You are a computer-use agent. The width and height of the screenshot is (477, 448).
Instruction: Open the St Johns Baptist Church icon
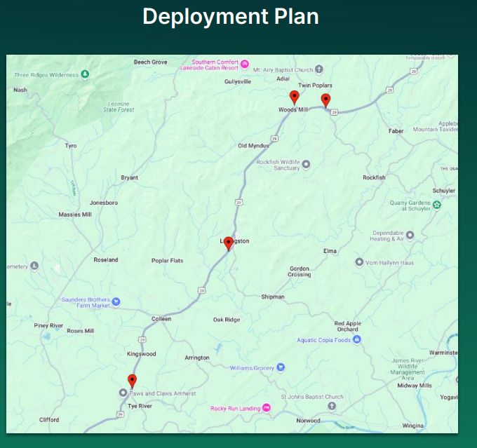tap(332, 406)
